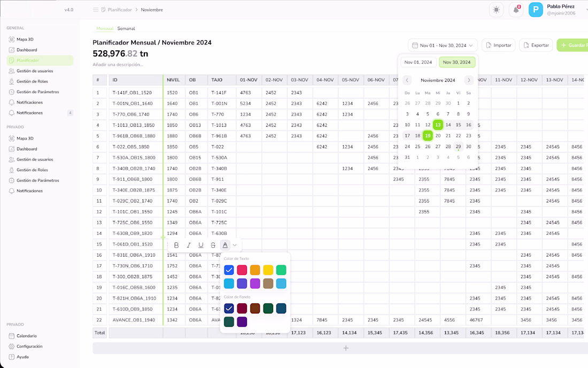588x368 pixels.
Task: Toggle the light/dark theme sun button
Action: pyautogui.click(x=496, y=10)
